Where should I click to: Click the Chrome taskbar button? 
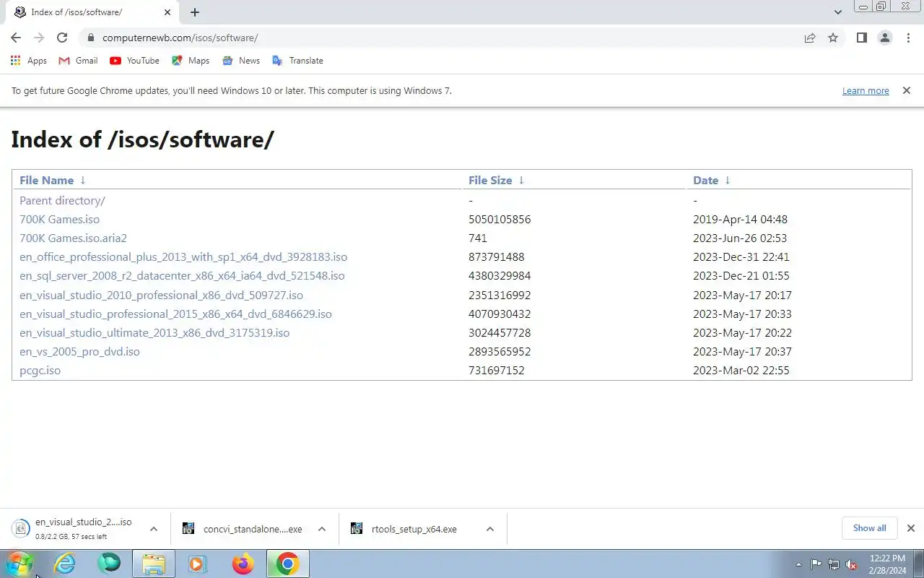(287, 564)
